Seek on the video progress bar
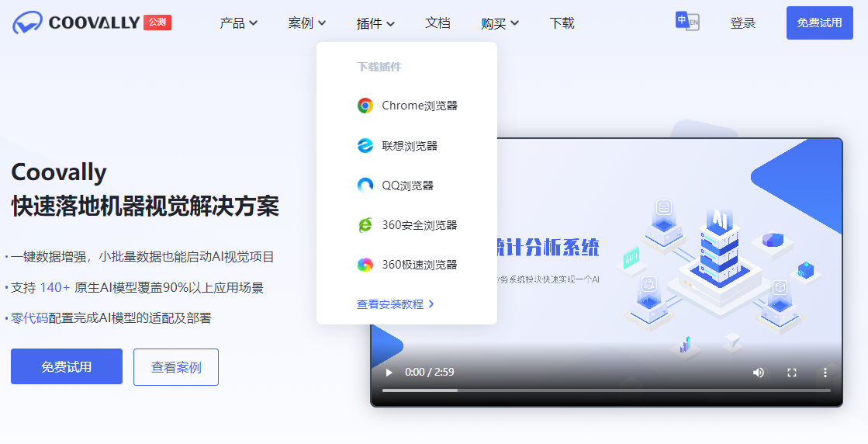The width and height of the screenshot is (868, 444). pos(606,390)
